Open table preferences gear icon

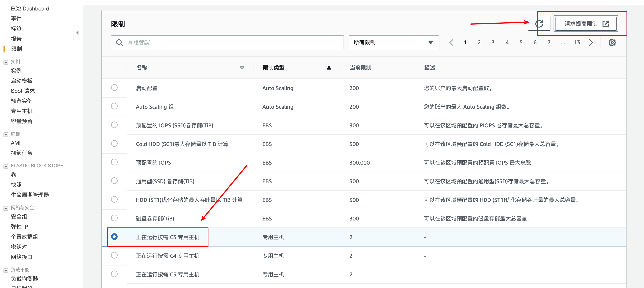coord(612,43)
